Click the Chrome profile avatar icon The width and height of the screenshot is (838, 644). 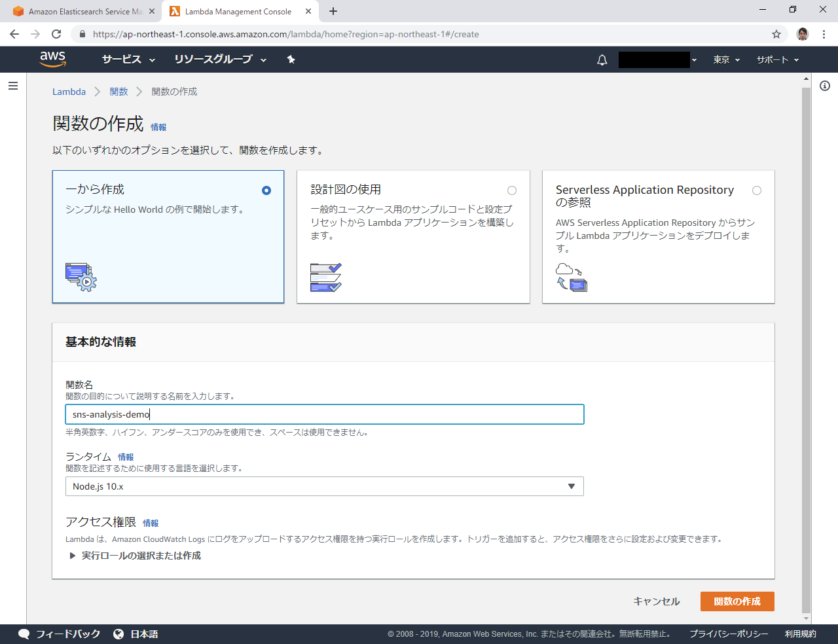point(803,34)
